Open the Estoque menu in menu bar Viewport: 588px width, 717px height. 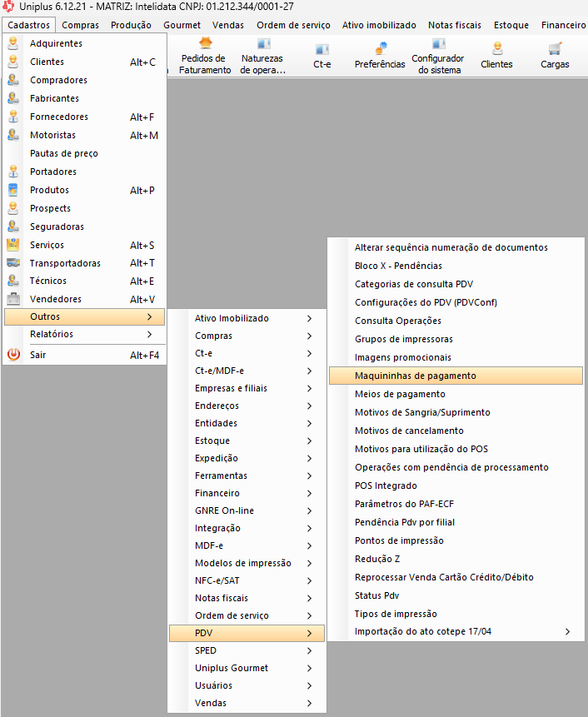pos(511,25)
